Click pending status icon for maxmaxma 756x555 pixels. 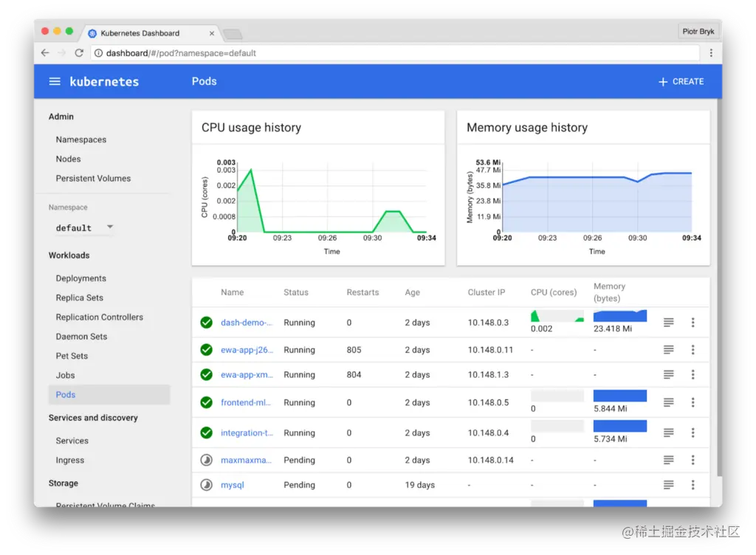(207, 460)
